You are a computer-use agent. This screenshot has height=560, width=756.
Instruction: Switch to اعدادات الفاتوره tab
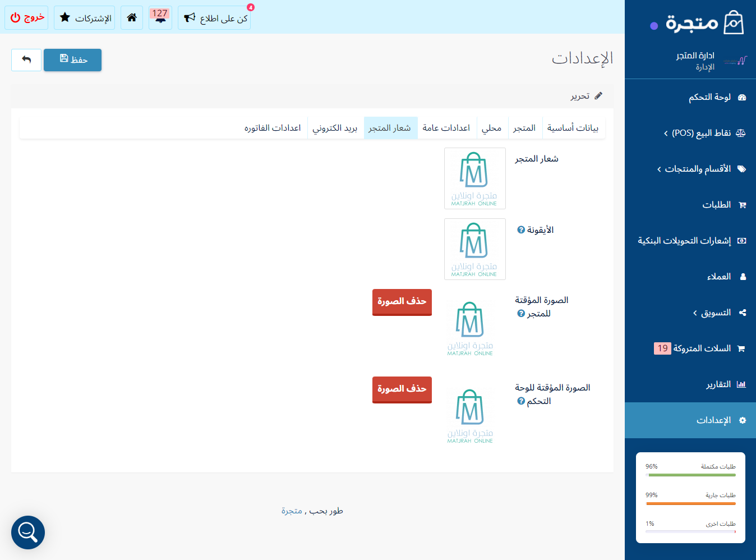[x=273, y=128]
